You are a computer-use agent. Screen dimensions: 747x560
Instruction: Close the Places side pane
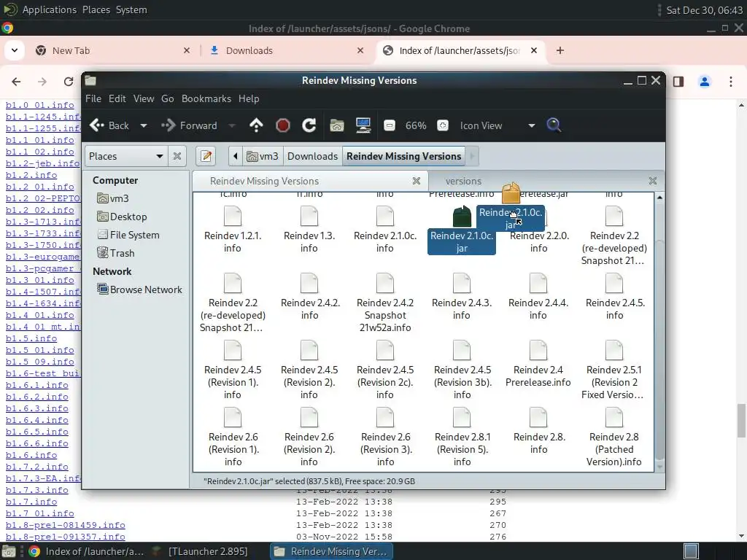click(x=177, y=156)
